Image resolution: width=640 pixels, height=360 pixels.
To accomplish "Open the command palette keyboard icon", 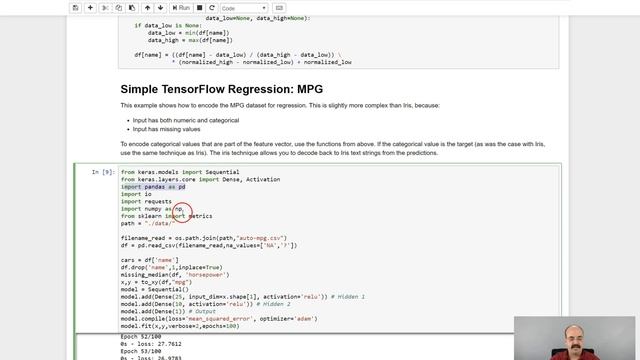I will point(279,8).
